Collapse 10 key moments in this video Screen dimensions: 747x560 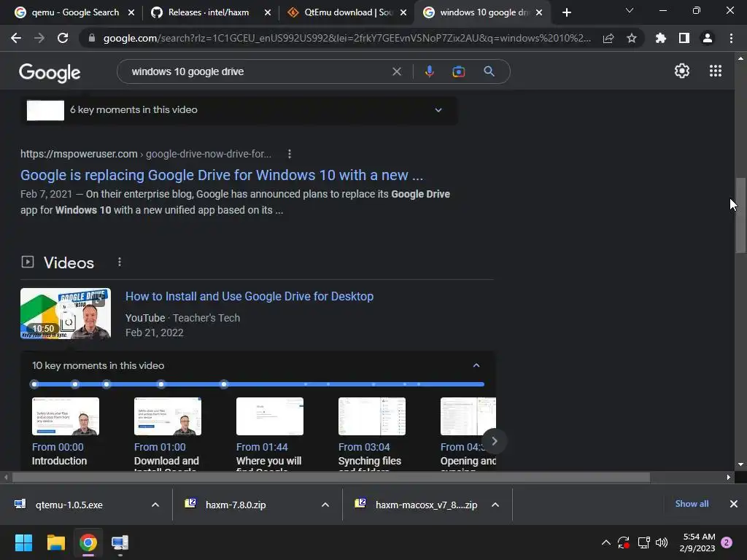pyautogui.click(x=476, y=365)
